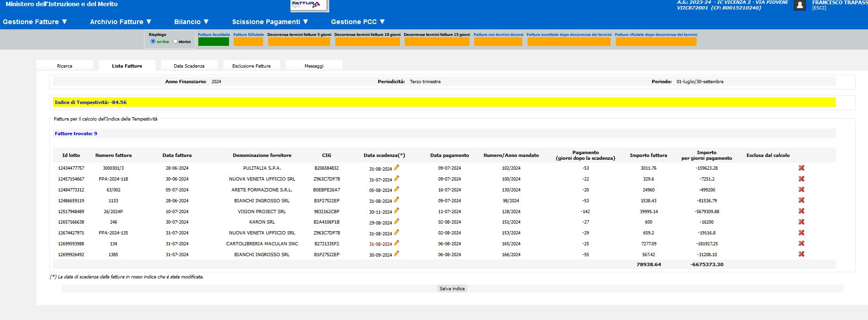868x320 pixels.
Task: Click the user profile avatar icon
Action: click(x=800, y=5)
